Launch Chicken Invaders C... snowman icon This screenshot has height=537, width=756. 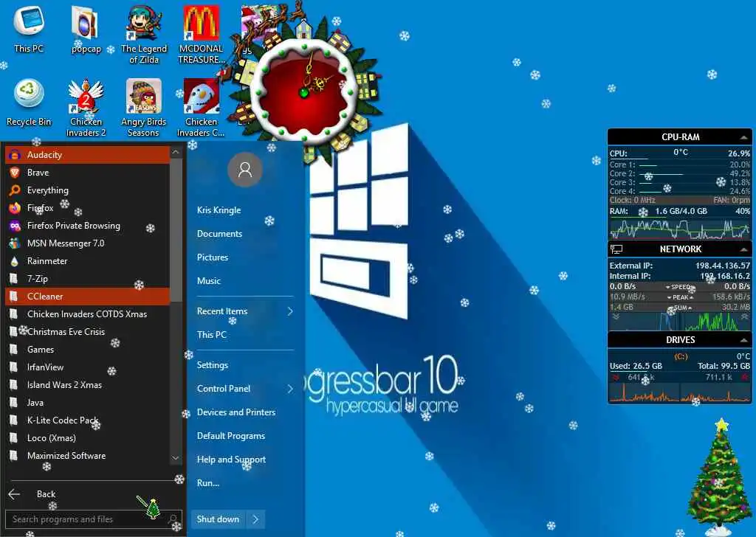click(201, 107)
